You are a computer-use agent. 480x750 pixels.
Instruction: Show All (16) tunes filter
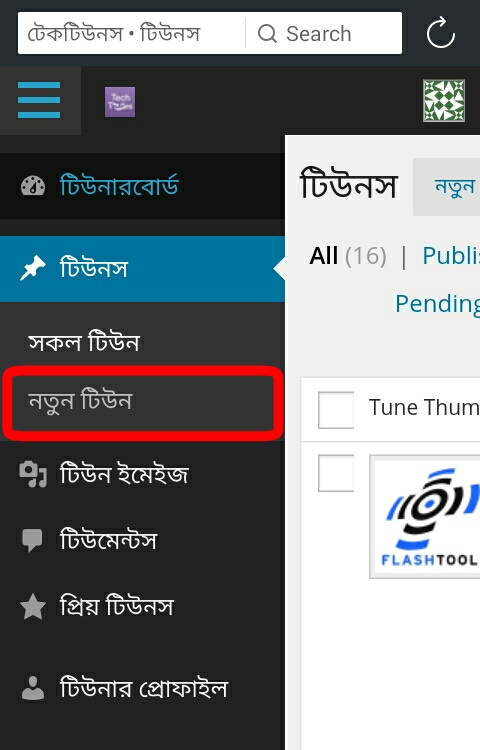(348, 256)
